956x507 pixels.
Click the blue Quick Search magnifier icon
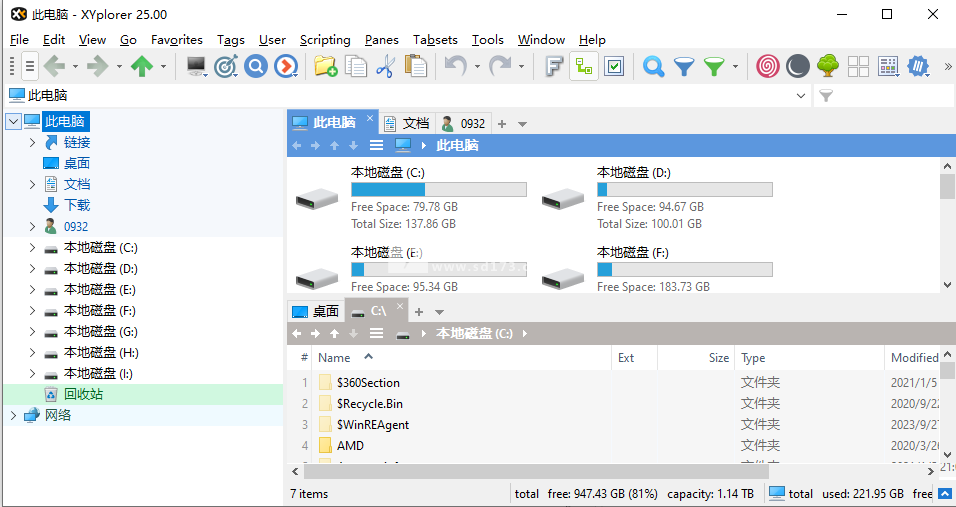click(x=654, y=66)
